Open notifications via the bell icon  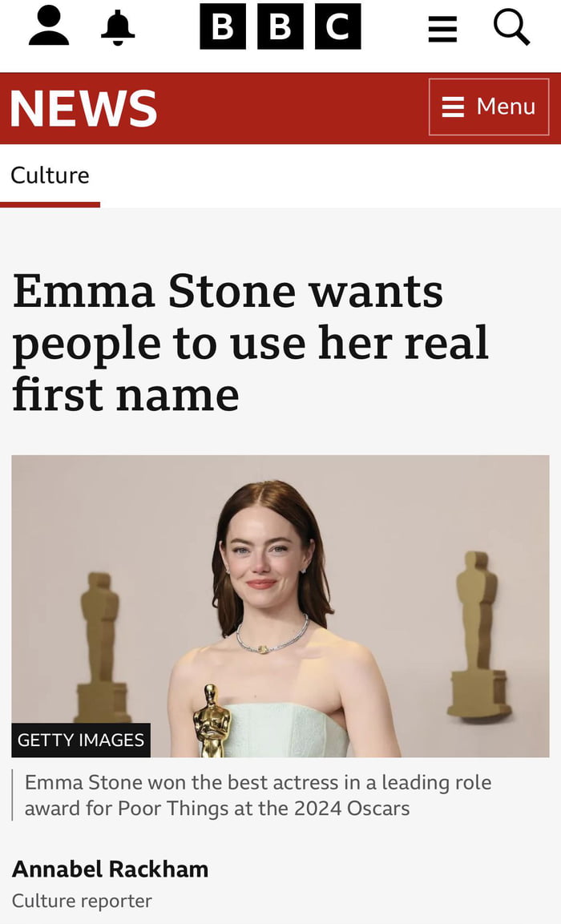click(118, 26)
